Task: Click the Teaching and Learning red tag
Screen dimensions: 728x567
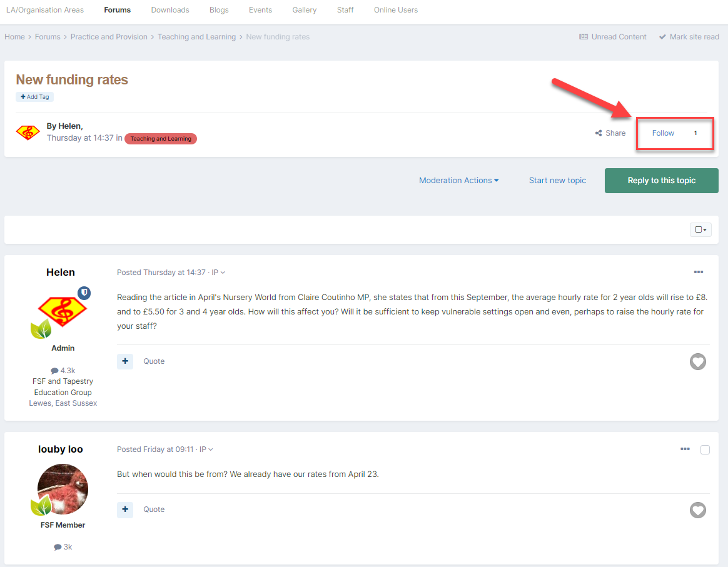Action: (x=161, y=139)
